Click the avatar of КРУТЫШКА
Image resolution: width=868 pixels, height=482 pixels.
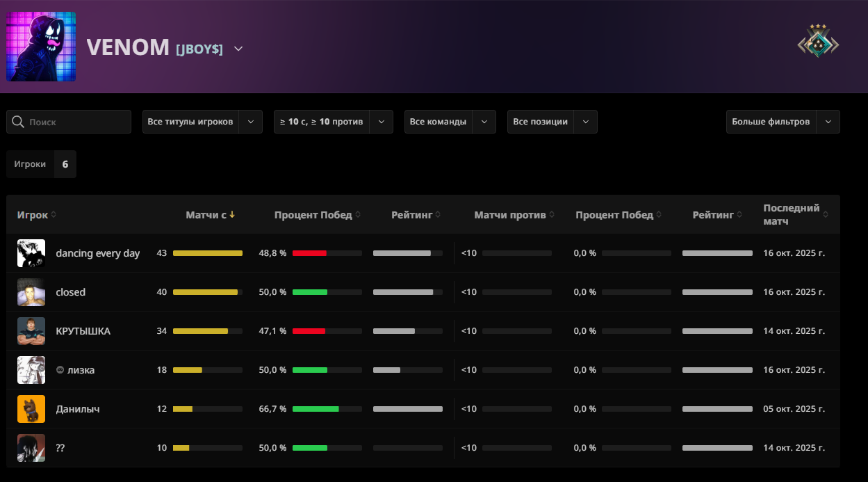coord(31,331)
